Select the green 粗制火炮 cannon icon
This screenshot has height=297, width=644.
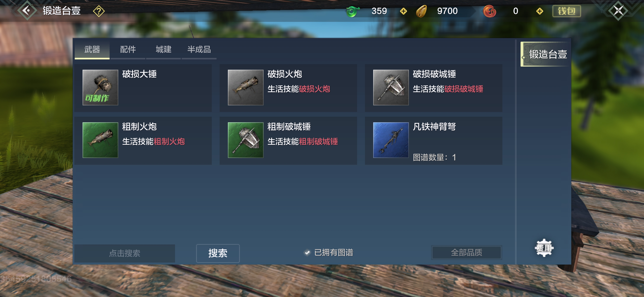(x=100, y=140)
